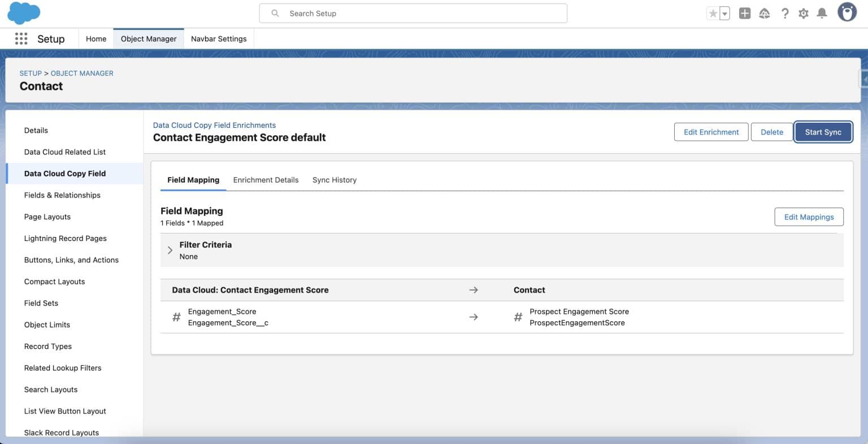
Task: Click the Contact column header
Action: [530, 290]
